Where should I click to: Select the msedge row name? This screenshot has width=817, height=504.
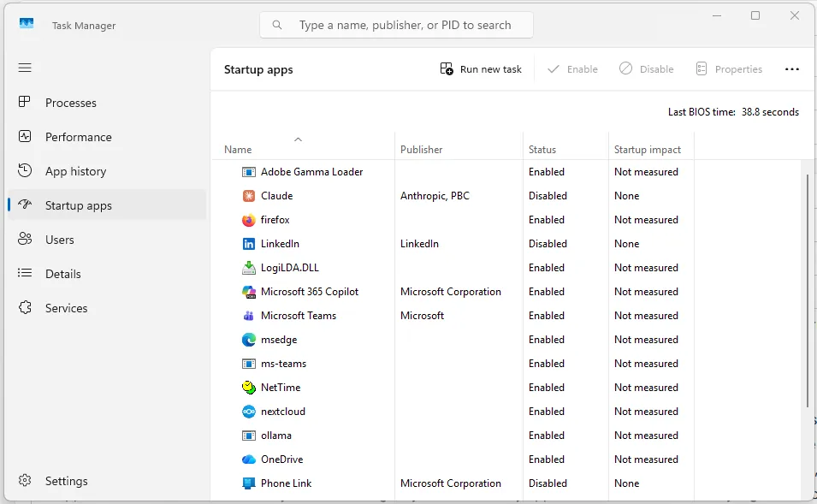279,340
